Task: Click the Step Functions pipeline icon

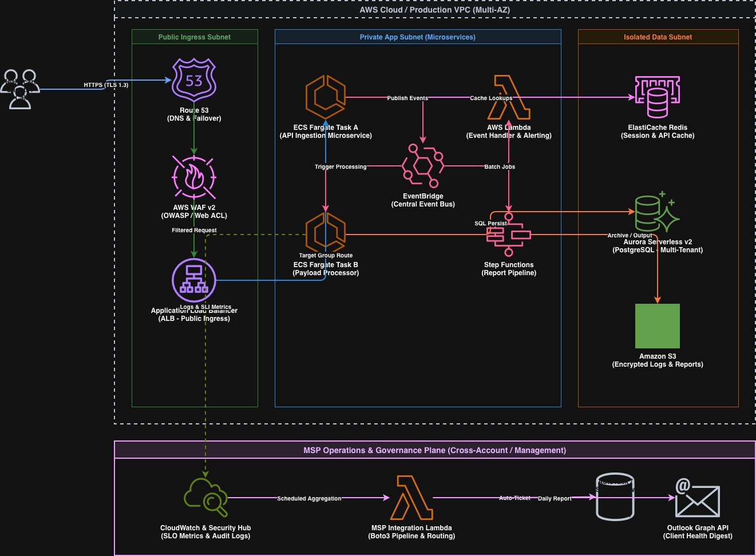Action: (x=509, y=235)
